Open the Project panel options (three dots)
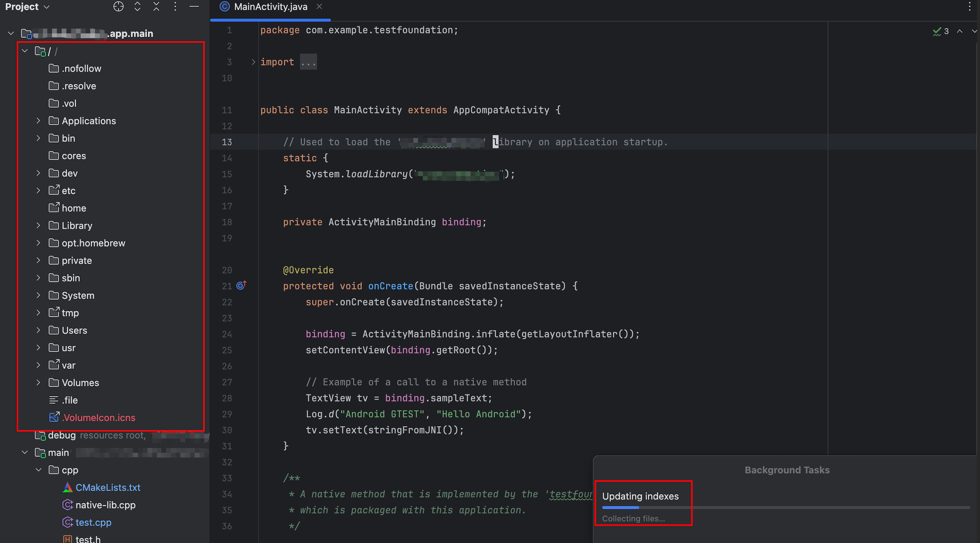The image size is (980, 543). [175, 7]
